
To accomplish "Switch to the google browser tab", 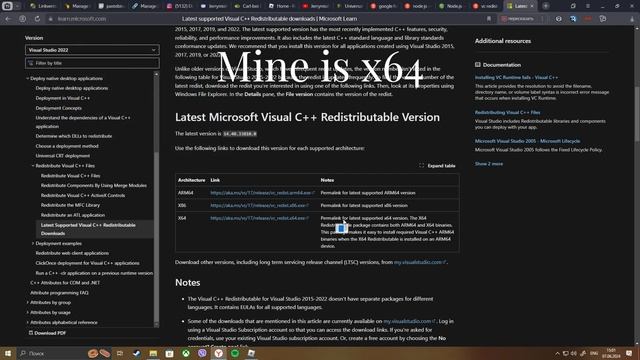I will coord(383,6).
